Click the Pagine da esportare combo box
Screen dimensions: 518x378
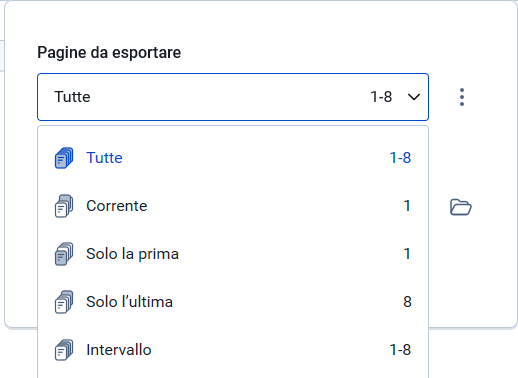coord(233,97)
